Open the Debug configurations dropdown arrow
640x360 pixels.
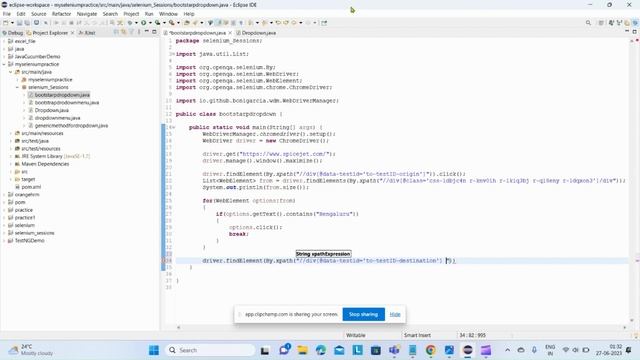136,23
